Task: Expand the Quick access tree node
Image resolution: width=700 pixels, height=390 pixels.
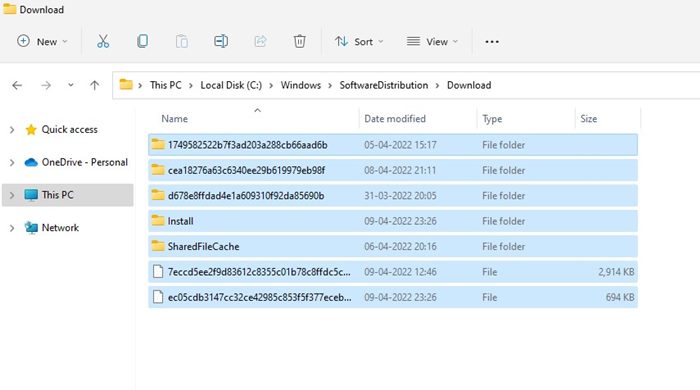Action: click(12, 130)
